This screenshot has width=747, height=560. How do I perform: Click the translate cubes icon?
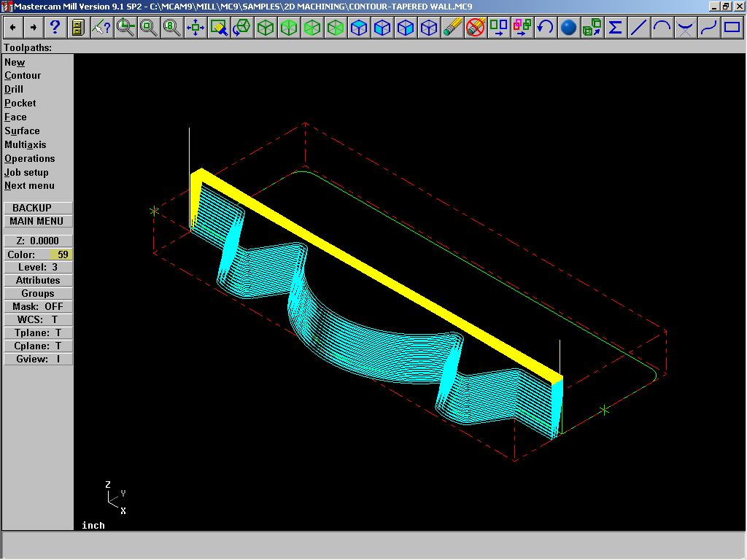pos(592,28)
